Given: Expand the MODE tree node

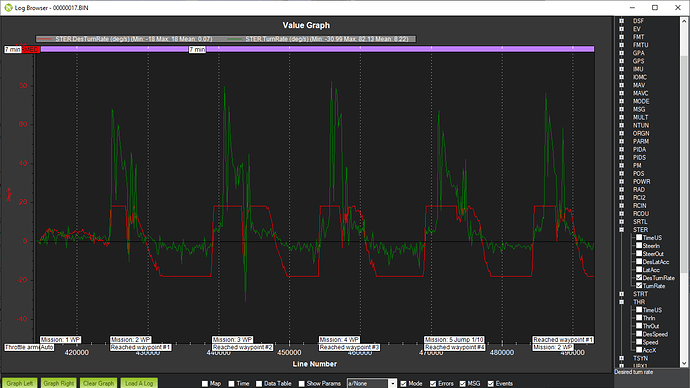Looking at the screenshot, I should coord(621,101).
